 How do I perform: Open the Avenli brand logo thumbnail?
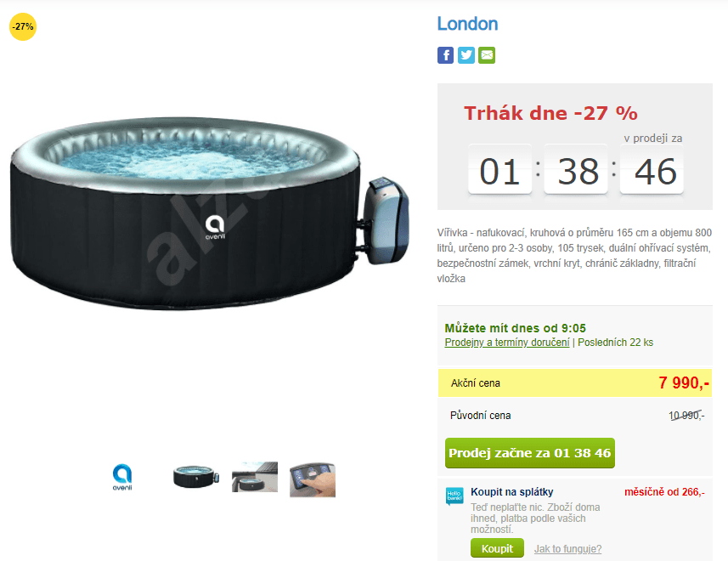click(x=122, y=477)
